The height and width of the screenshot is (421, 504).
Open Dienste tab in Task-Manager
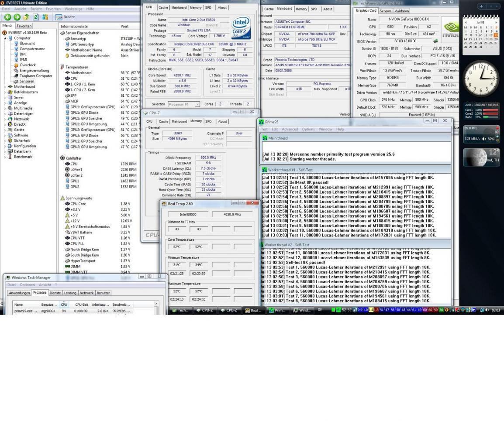(55, 293)
